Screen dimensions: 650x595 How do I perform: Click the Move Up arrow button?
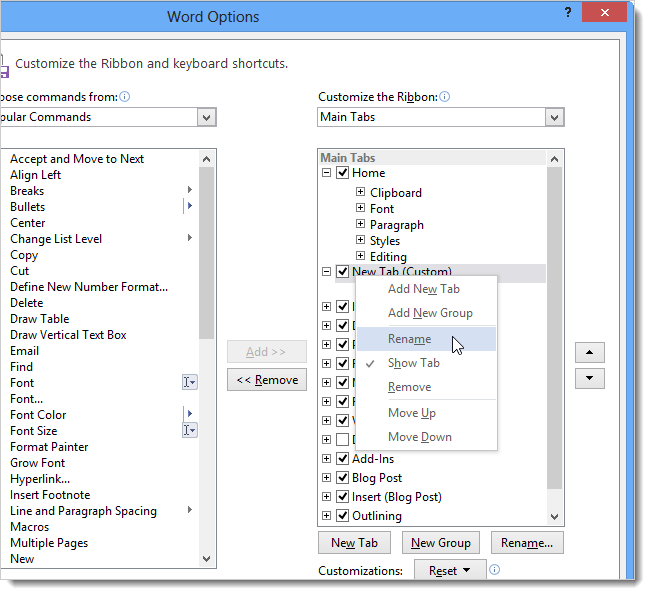click(x=589, y=352)
